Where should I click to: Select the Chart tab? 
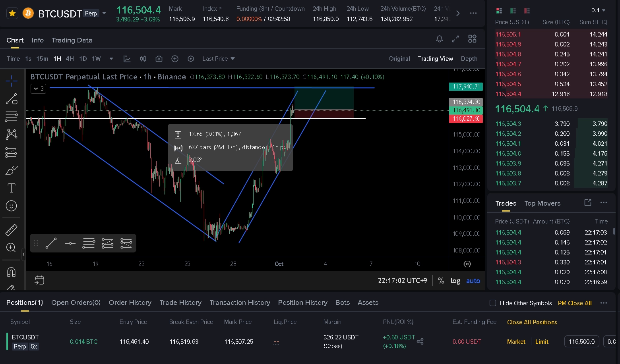pos(15,40)
